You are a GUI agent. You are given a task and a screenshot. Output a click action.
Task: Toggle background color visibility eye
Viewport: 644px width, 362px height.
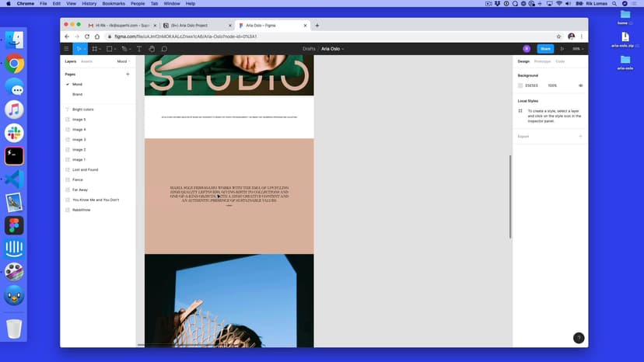click(580, 85)
